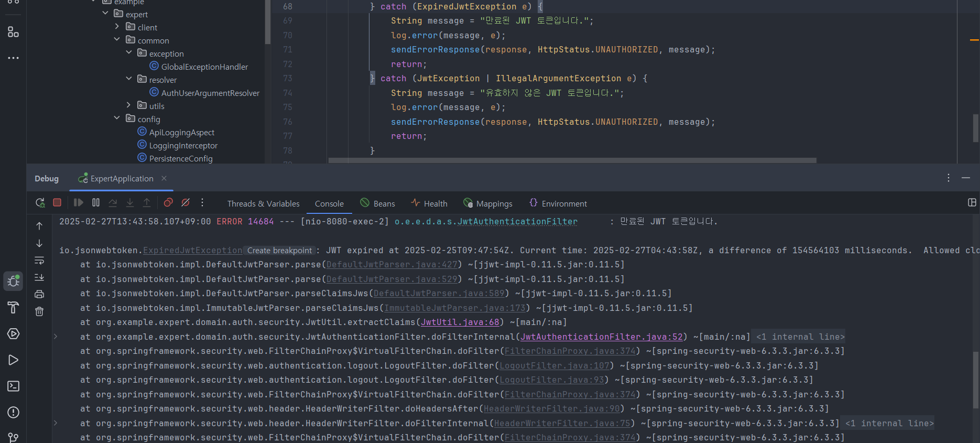Image resolution: width=980 pixels, height=443 pixels.
Task: Collapse the exception package folder
Action: click(129, 52)
